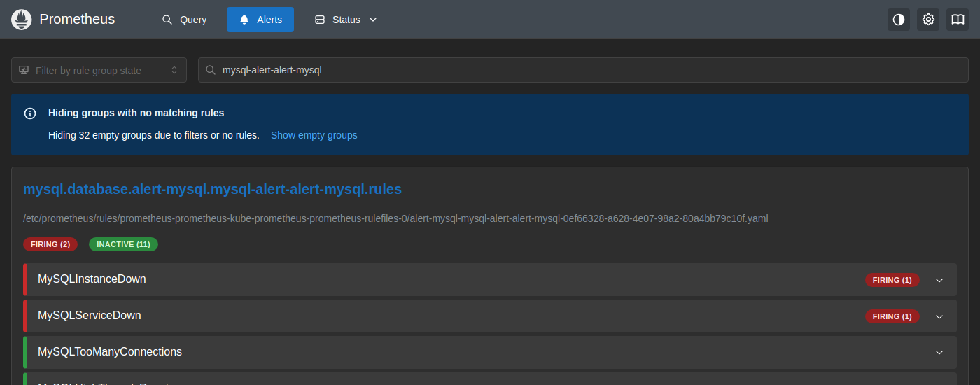The width and height of the screenshot is (980, 385).
Task: Toggle the light/dark theme icon
Action: pos(899,20)
